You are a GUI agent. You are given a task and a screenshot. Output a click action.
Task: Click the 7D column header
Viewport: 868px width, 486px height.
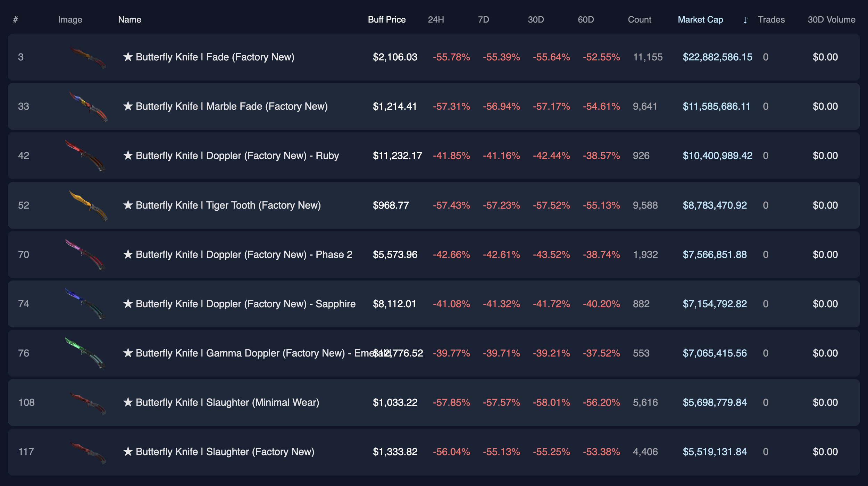[483, 20]
